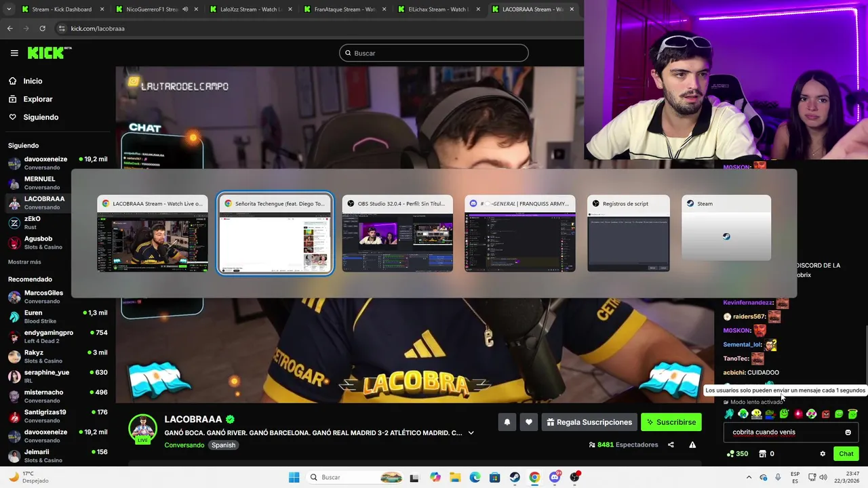This screenshot has height=488, width=868.
Task: Open File Explorer from the taskbar
Action: (455, 477)
